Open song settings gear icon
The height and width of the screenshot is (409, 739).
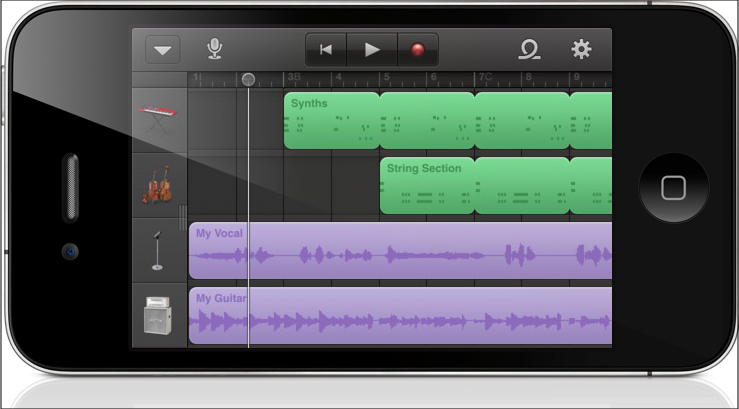click(x=581, y=49)
